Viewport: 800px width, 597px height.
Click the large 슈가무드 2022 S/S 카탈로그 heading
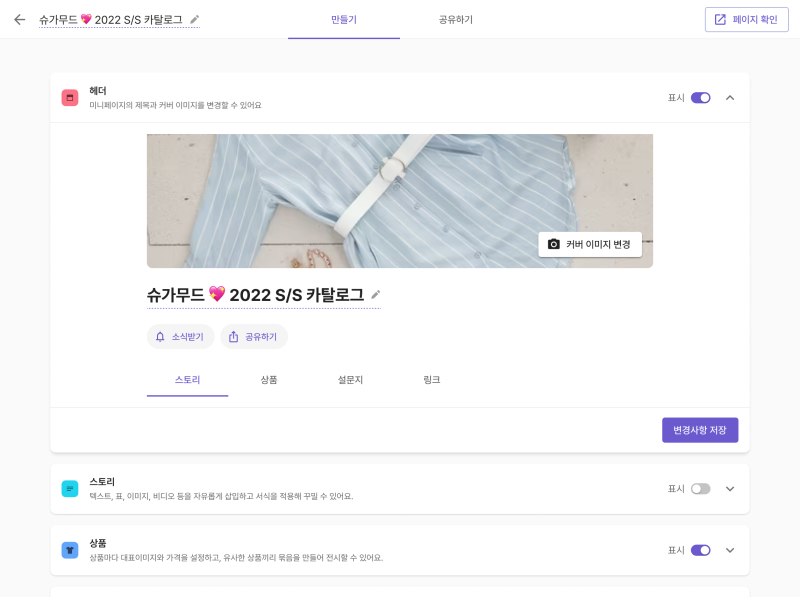(256, 294)
